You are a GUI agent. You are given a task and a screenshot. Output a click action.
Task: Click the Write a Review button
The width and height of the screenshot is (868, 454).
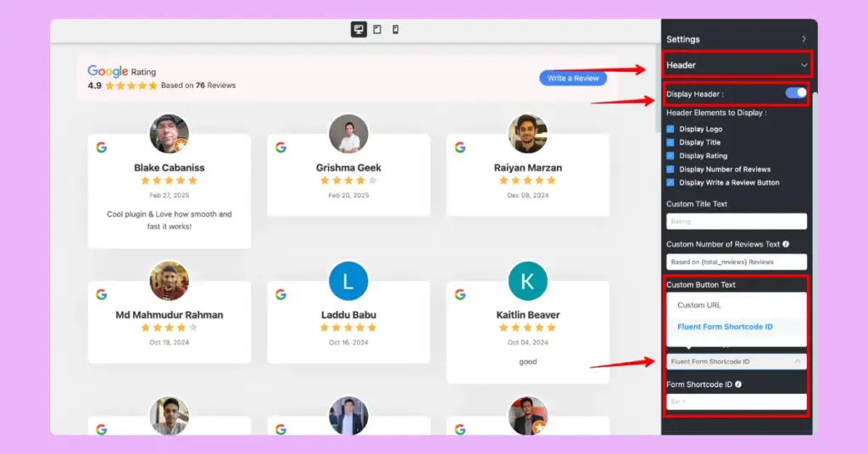[x=573, y=79]
